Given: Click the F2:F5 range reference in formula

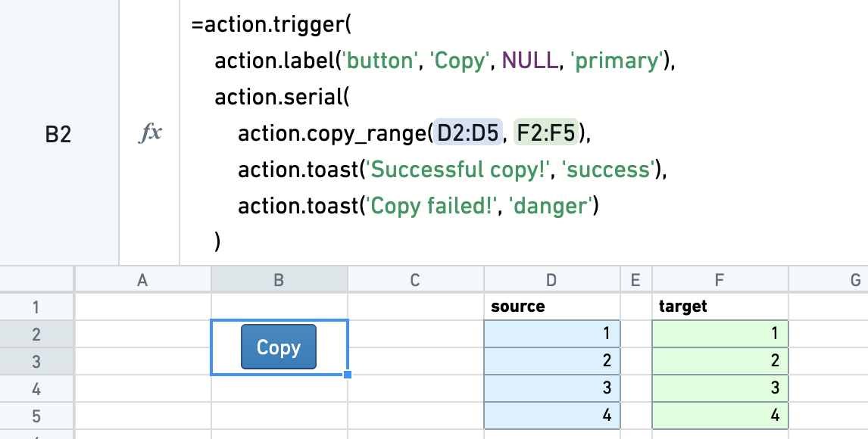Looking at the screenshot, I should click(x=546, y=132).
